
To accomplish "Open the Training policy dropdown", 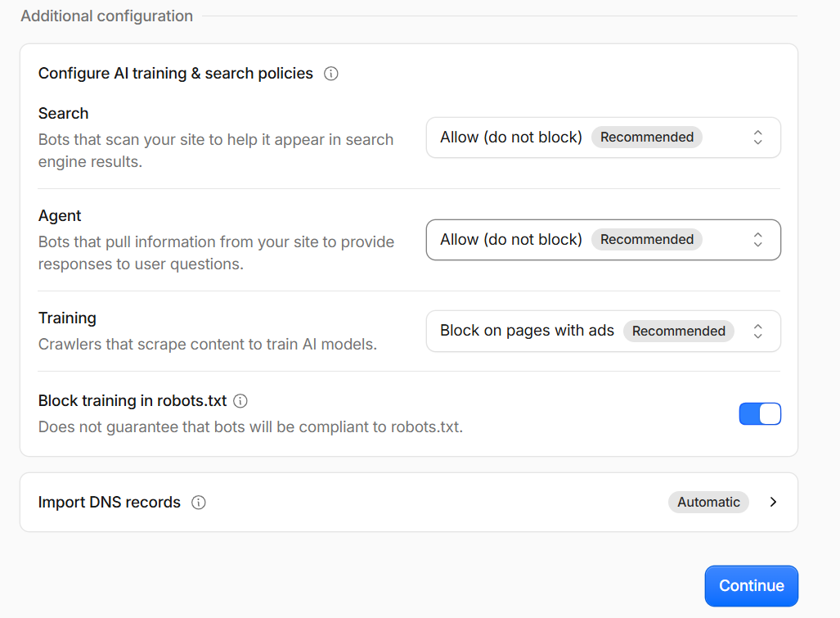I will point(604,332).
